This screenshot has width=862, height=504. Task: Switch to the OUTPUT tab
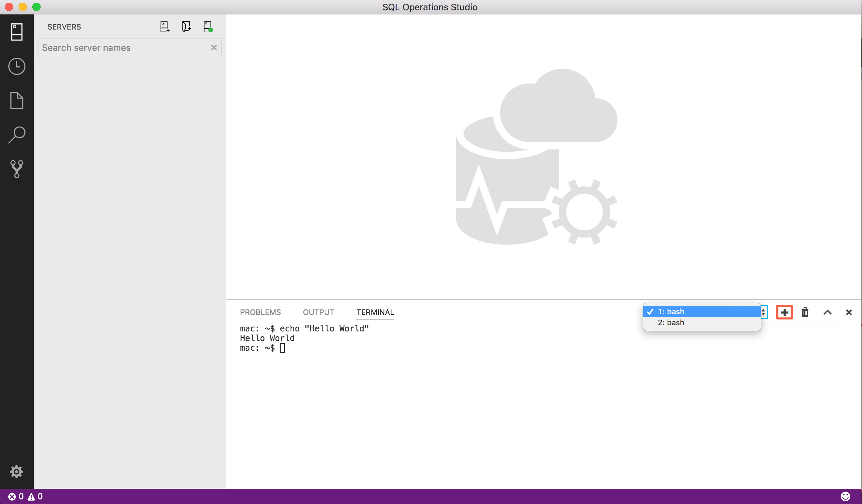click(x=318, y=311)
